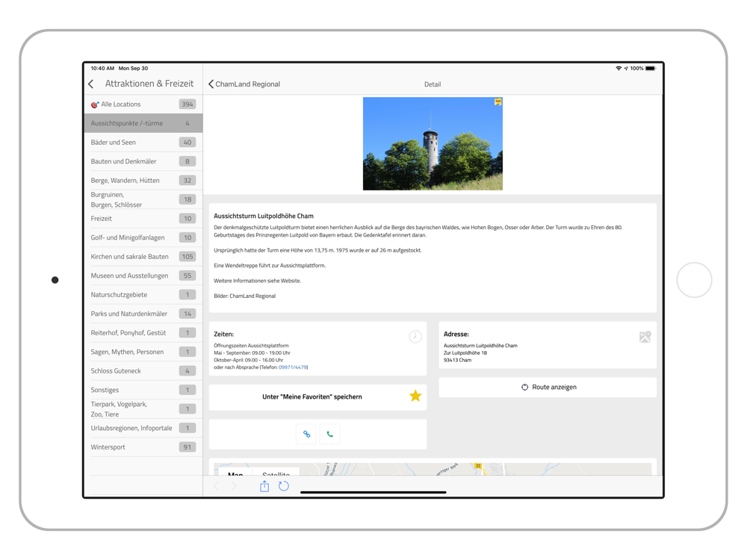Tap the 394 count badge
The image size is (747, 560).
pyautogui.click(x=187, y=105)
